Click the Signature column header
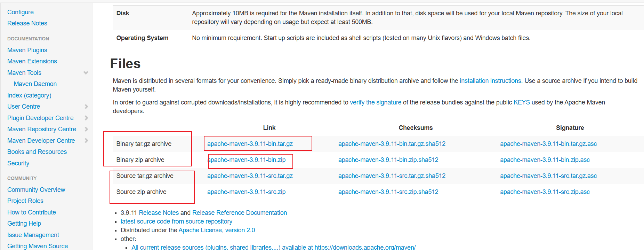This screenshot has width=644, height=250. click(570, 128)
